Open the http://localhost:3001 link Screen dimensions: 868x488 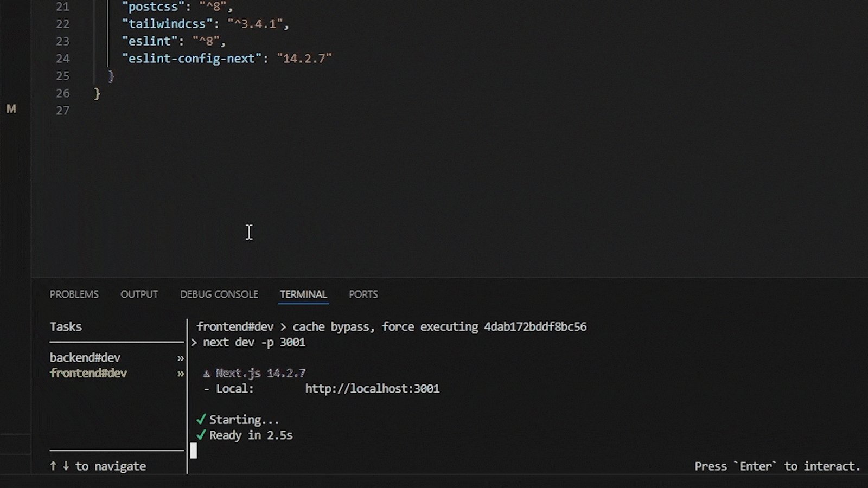pos(372,389)
